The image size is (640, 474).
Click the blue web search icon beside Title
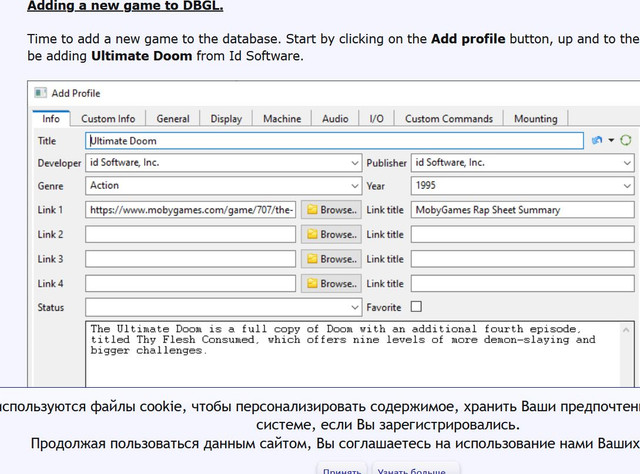pyautogui.click(x=597, y=140)
